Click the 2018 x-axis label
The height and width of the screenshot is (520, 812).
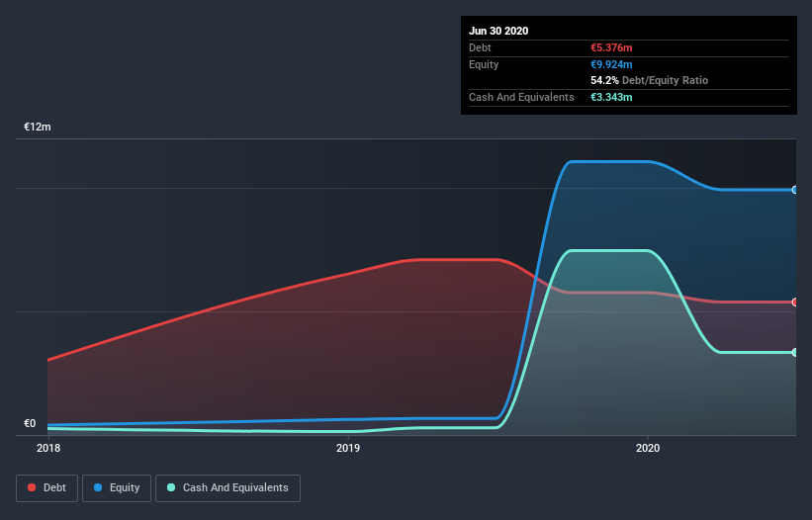(48, 448)
